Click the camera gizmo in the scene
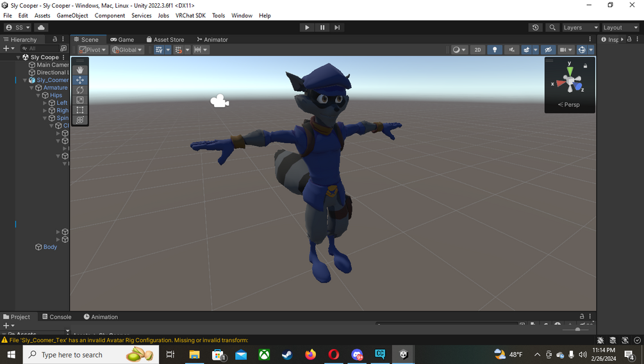 tap(220, 101)
